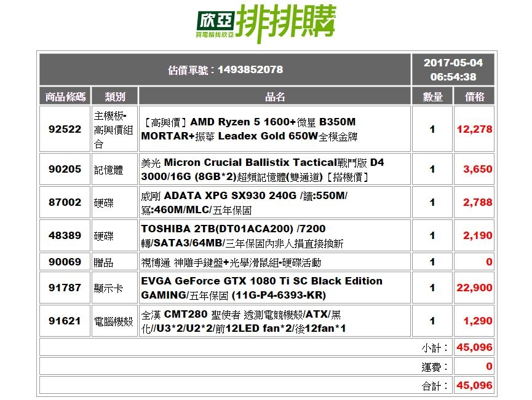Viewport: 532px width, 400px height.
Task: Click the TOSHIBA 2TB DT01ACA200 product name
Action: [242, 236]
